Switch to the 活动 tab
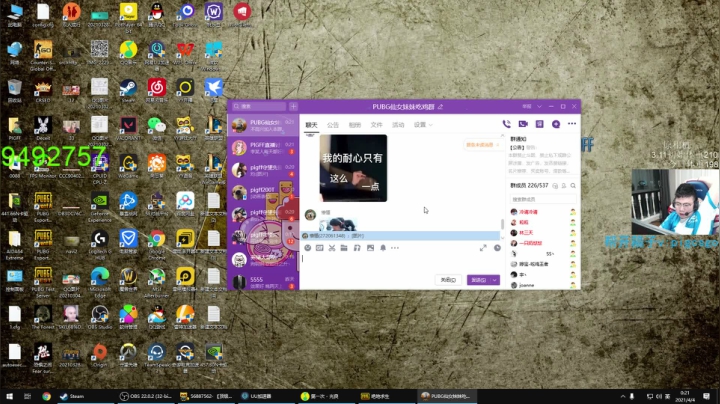 [x=398, y=125]
